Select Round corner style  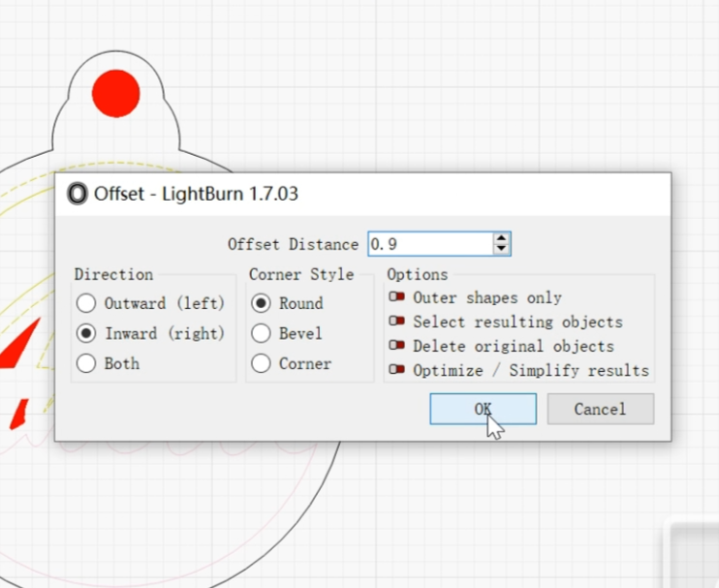261,303
